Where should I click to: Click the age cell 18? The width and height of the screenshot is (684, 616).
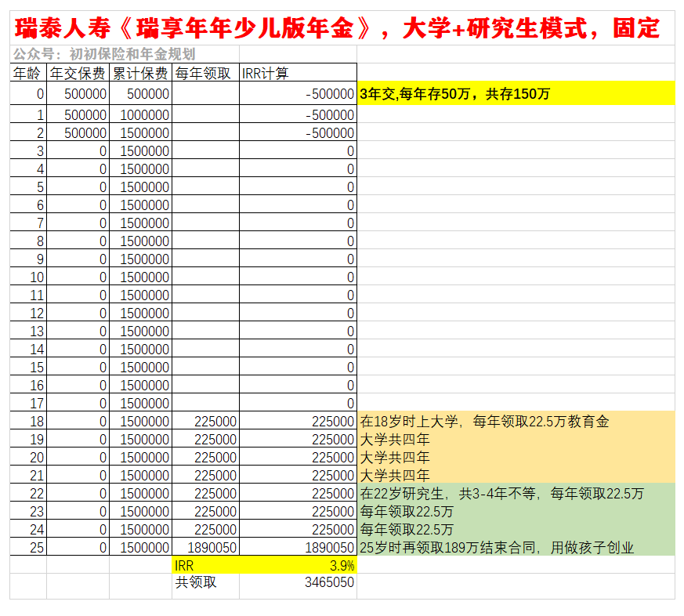[28, 420]
